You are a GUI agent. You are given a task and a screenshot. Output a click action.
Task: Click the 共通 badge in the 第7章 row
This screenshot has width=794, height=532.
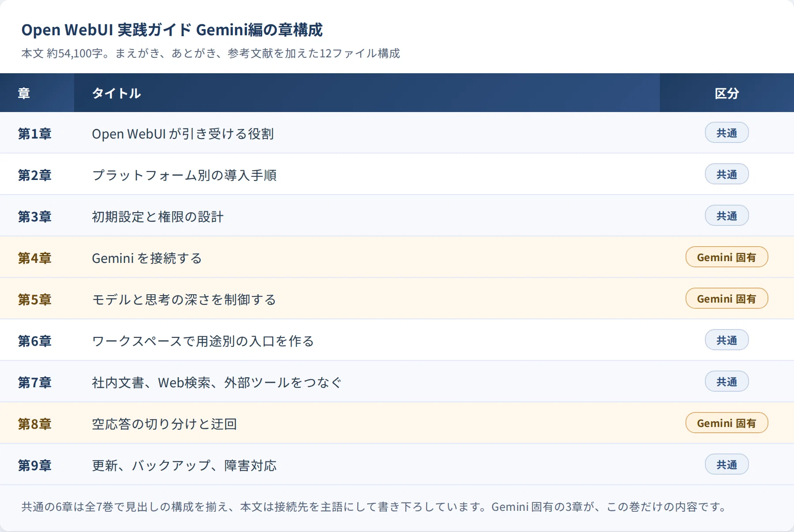tap(727, 381)
